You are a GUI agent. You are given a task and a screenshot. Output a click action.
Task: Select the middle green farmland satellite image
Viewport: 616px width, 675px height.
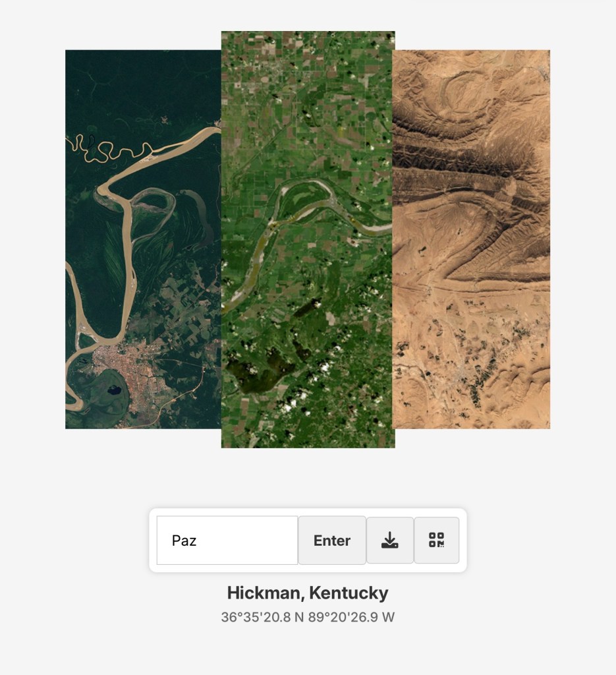[308, 239]
